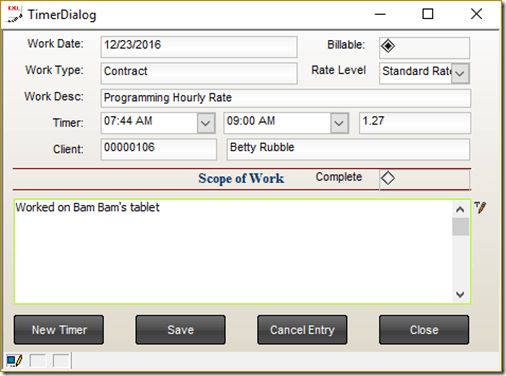Click the TimerDialog app icon in title bar
Viewport: 506px width, 376px height.
click(15, 14)
